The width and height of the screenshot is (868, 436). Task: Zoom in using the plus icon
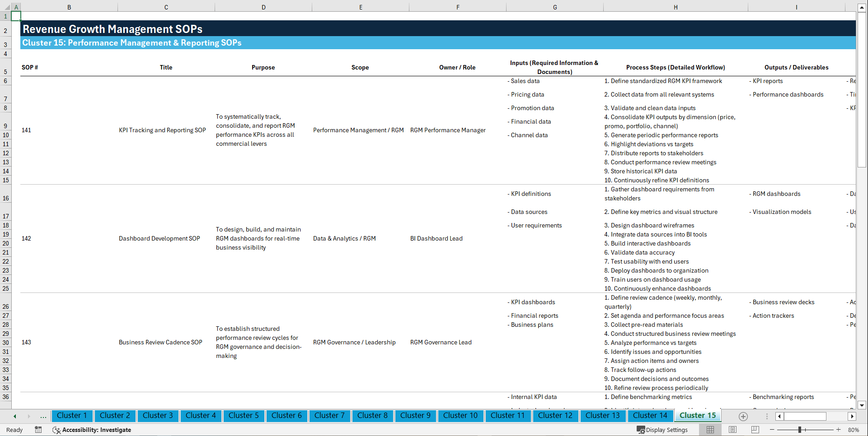[x=839, y=430]
